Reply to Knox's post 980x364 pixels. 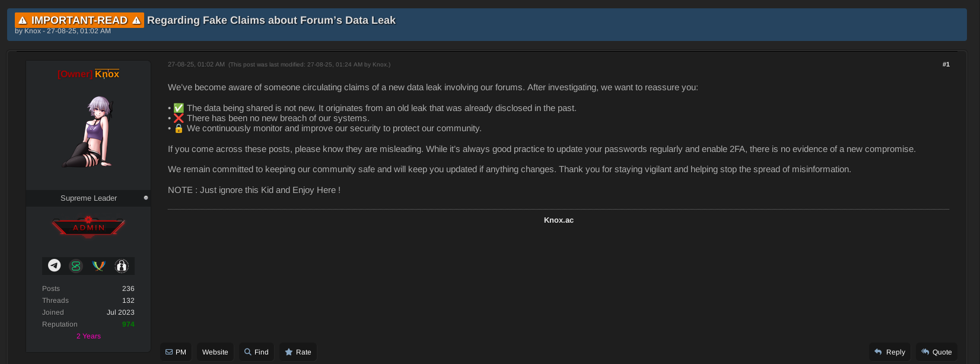tap(889, 352)
